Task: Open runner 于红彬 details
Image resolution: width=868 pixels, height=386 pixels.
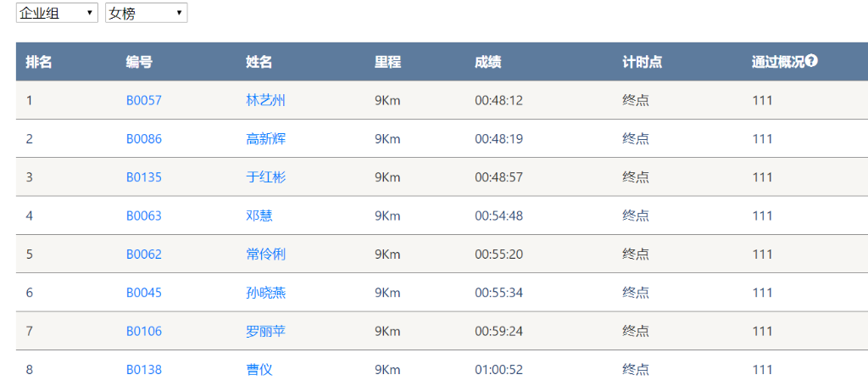Action: pyautogui.click(x=265, y=177)
